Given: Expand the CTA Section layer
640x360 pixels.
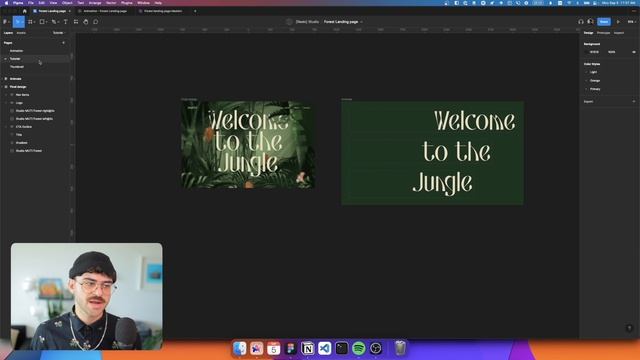Looking at the screenshot, I should pos(6,127).
